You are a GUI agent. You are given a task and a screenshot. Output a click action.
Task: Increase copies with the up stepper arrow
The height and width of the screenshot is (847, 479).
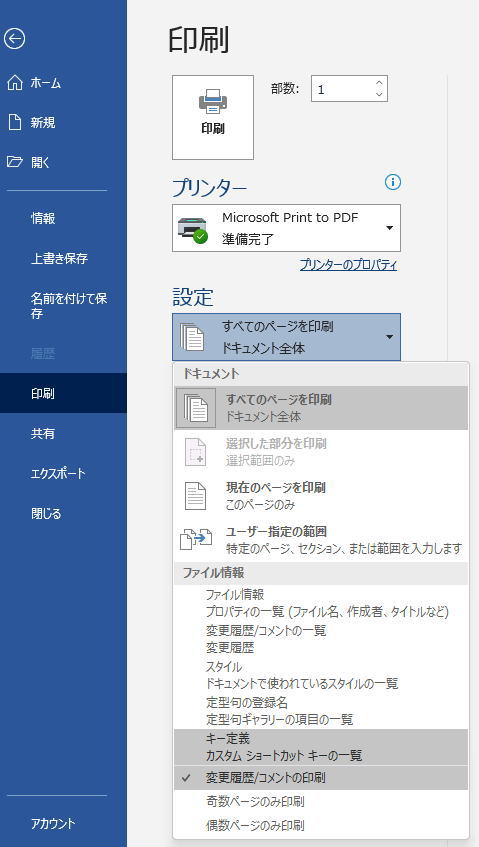pyautogui.click(x=379, y=83)
